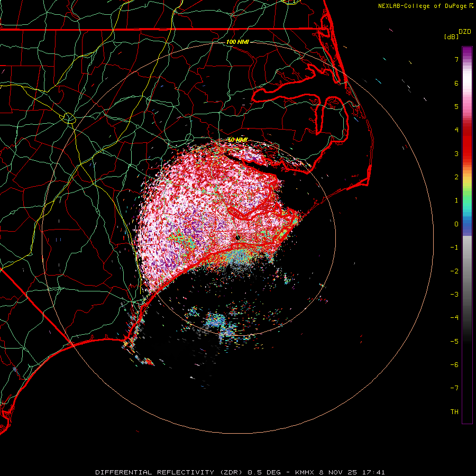Click the 3 value on the color scale
This screenshot has height=476, width=476.
(456, 153)
